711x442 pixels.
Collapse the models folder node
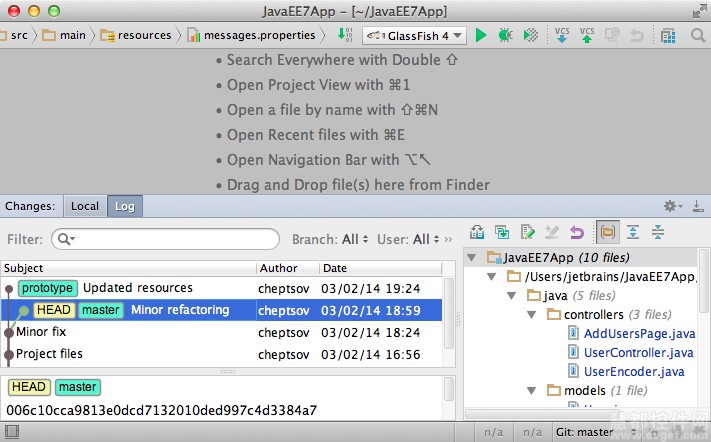click(531, 390)
